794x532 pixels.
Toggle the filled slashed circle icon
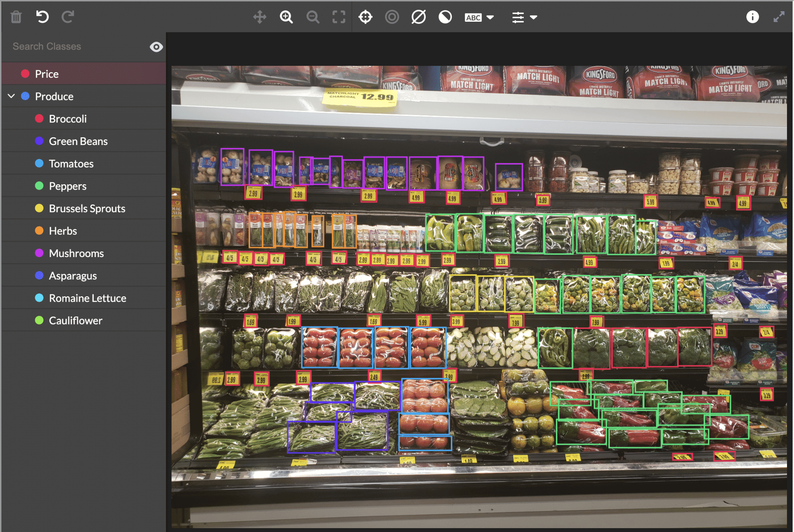[x=445, y=17]
